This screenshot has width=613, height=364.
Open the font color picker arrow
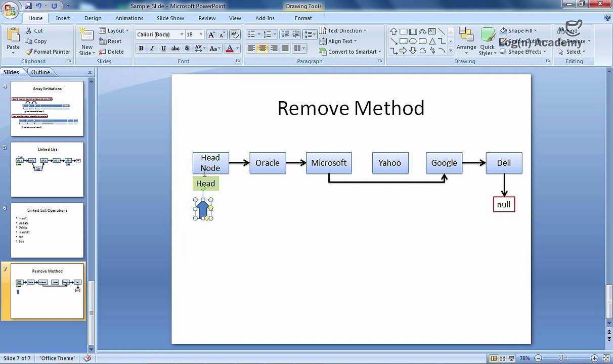tap(237, 49)
